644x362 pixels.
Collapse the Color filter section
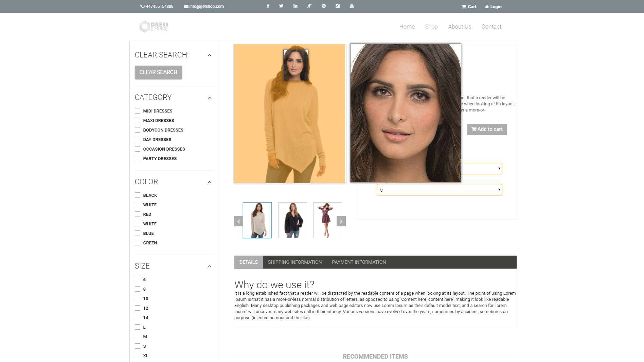pyautogui.click(x=210, y=182)
